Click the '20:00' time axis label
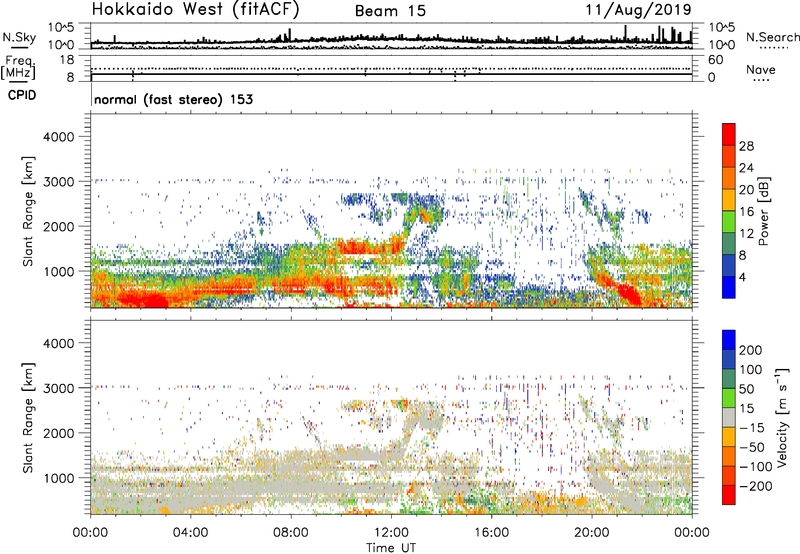The height and width of the screenshot is (554, 800). coord(591,533)
